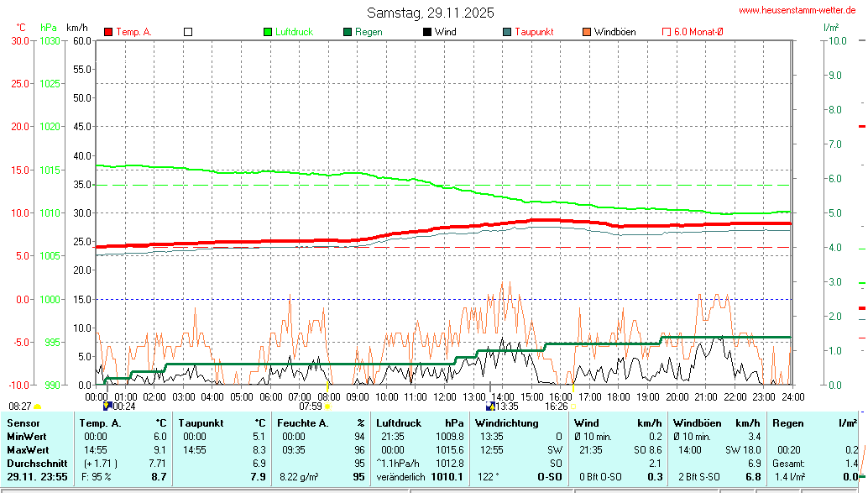Open the heusenstamm-wetter.de link
The width and height of the screenshot is (868, 493).
click(x=797, y=10)
